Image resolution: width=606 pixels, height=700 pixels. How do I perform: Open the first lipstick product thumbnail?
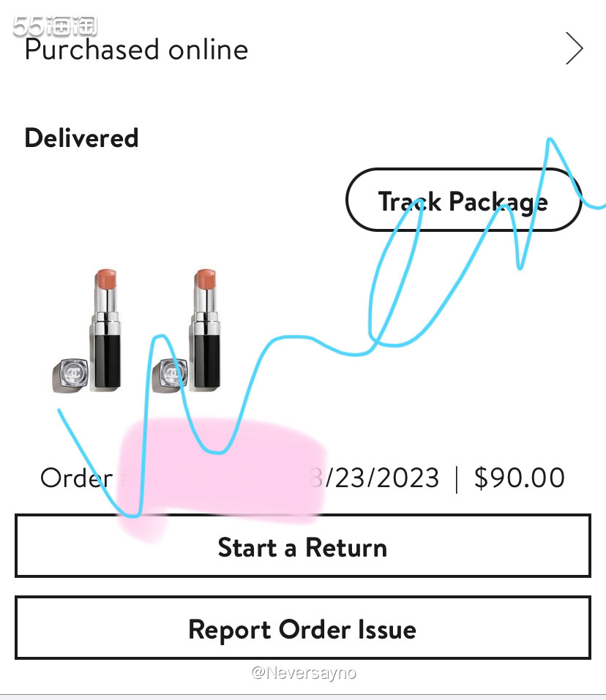pos(87,331)
